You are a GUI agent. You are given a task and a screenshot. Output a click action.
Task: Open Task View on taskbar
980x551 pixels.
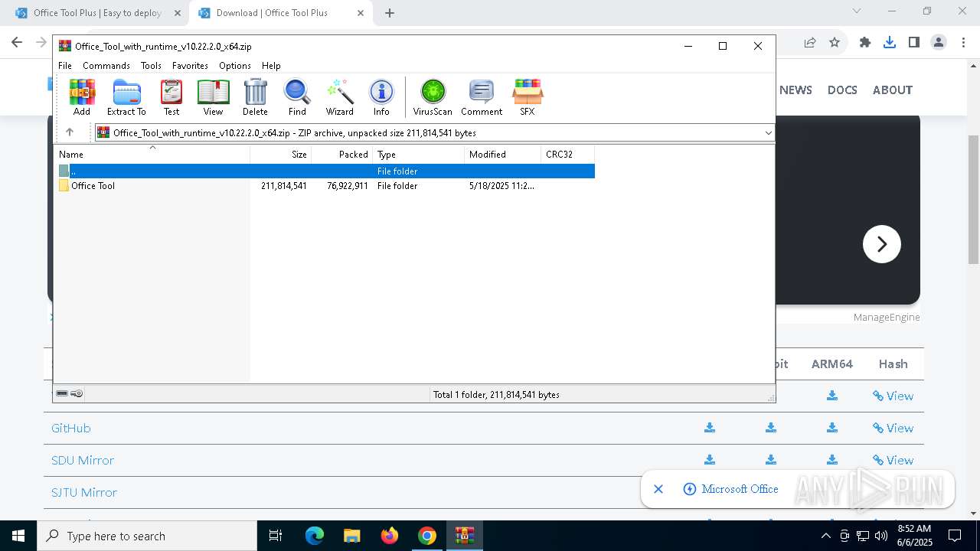tap(276, 536)
